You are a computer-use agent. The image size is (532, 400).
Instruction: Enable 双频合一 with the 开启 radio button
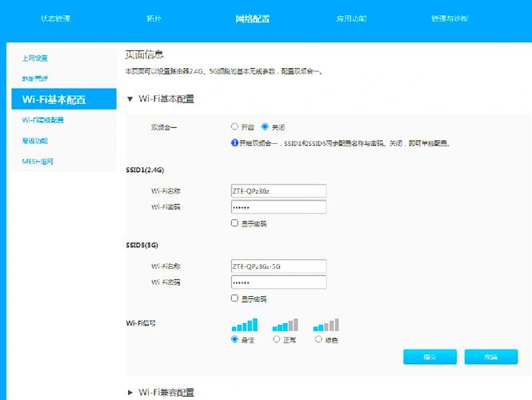(234, 126)
